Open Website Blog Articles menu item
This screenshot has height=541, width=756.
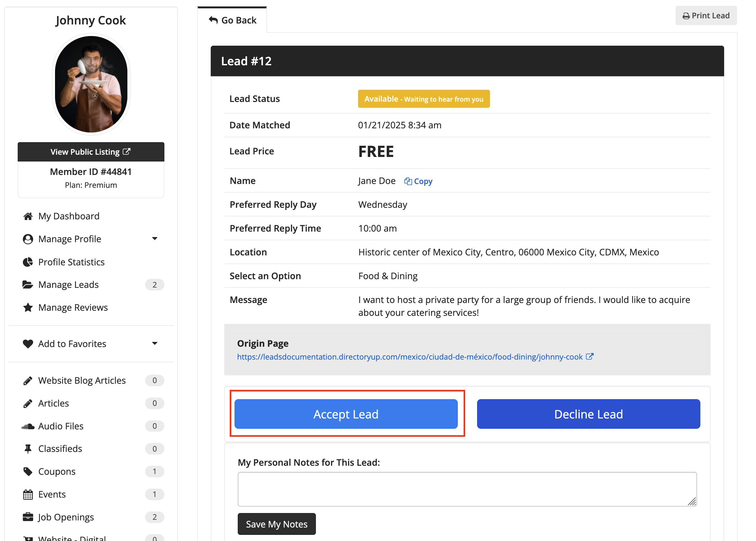pyautogui.click(x=82, y=381)
